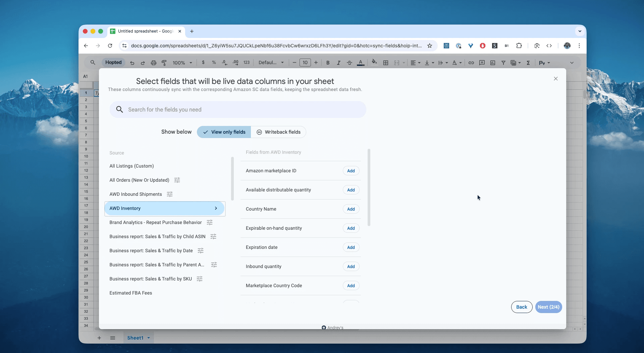The height and width of the screenshot is (353, 644).
Task: Click the redo arrow in the toolbar
Action: pyautogui.click(x=143, y=63)
